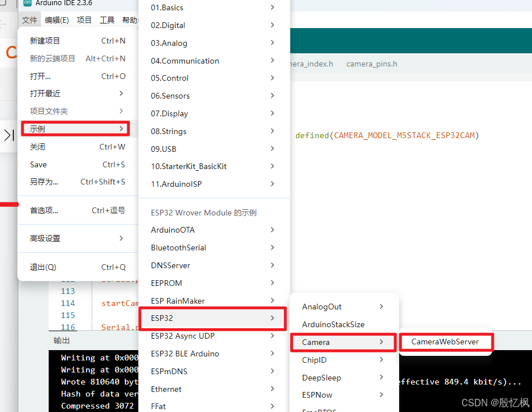Expand 02.Digital examples
Image resolution: width=532 pixels, height=412 pixels.
pyautogui.click(x=214, y=25)
